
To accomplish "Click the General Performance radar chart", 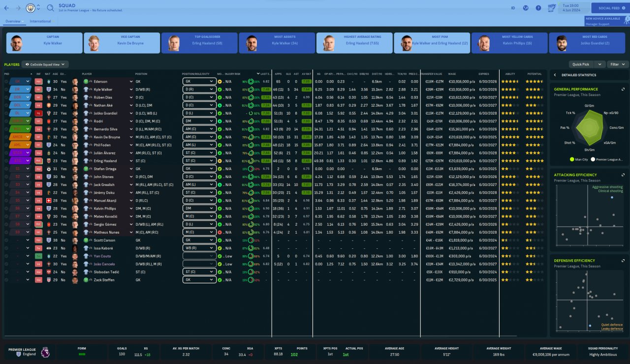I will click(589, 129).
